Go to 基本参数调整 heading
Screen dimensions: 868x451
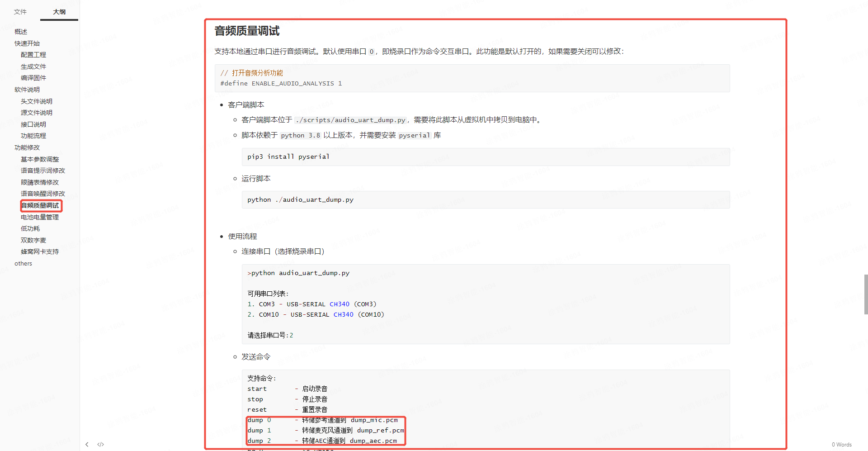(x=40, y=159)
